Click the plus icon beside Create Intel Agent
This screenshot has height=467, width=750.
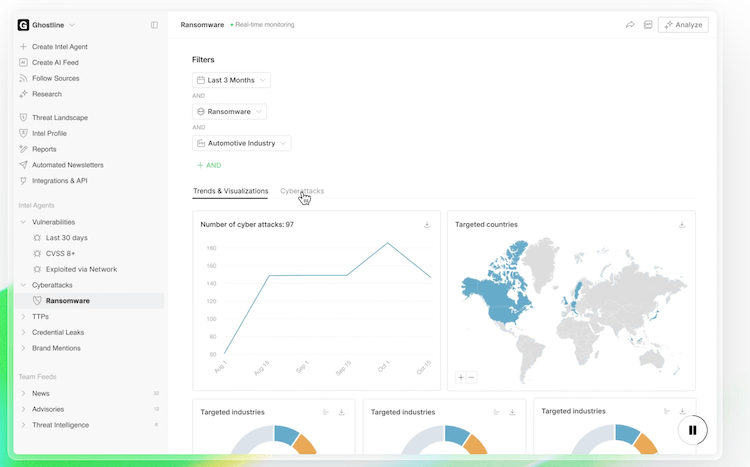[x=23, y=46]
